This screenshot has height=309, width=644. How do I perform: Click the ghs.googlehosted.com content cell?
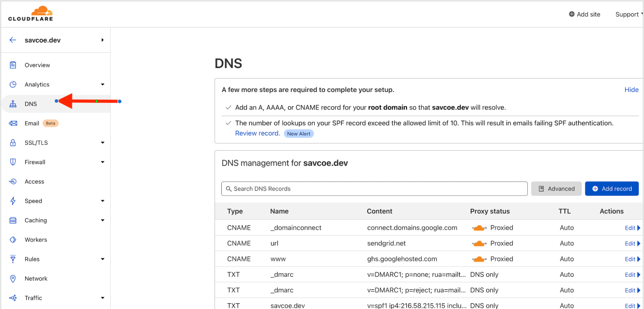click(x=402, y=259)
